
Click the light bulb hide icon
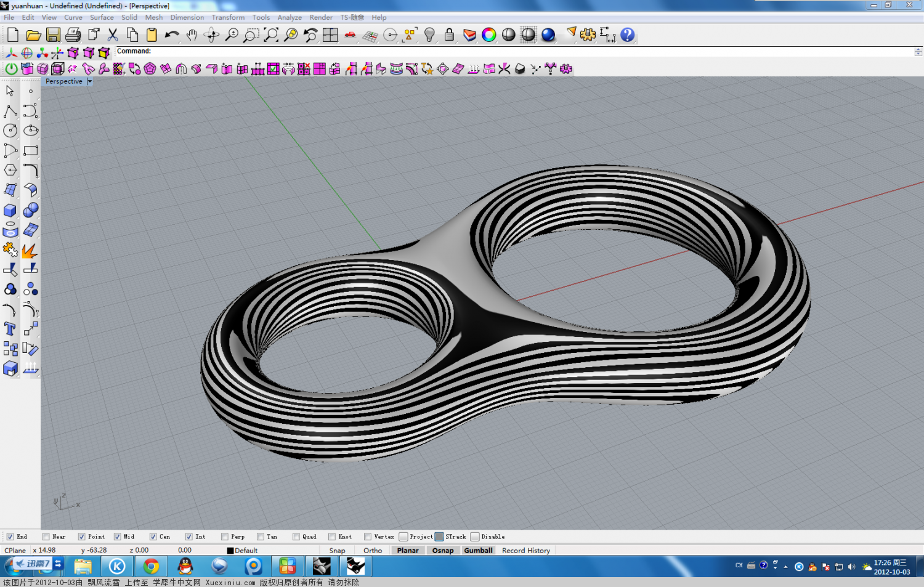pyautogui.click(x=429, y=35)
